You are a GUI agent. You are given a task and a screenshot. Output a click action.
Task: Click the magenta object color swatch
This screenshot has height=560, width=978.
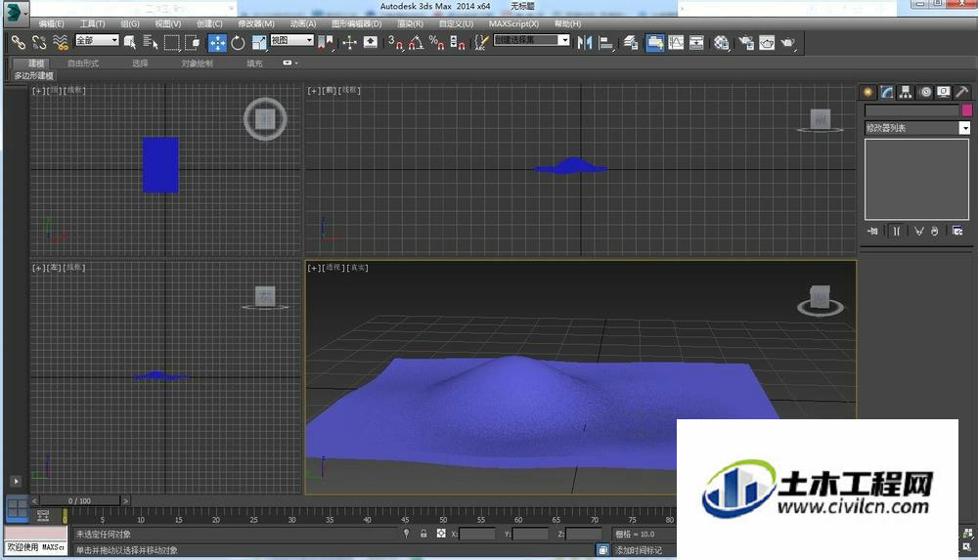coord(967,110)
